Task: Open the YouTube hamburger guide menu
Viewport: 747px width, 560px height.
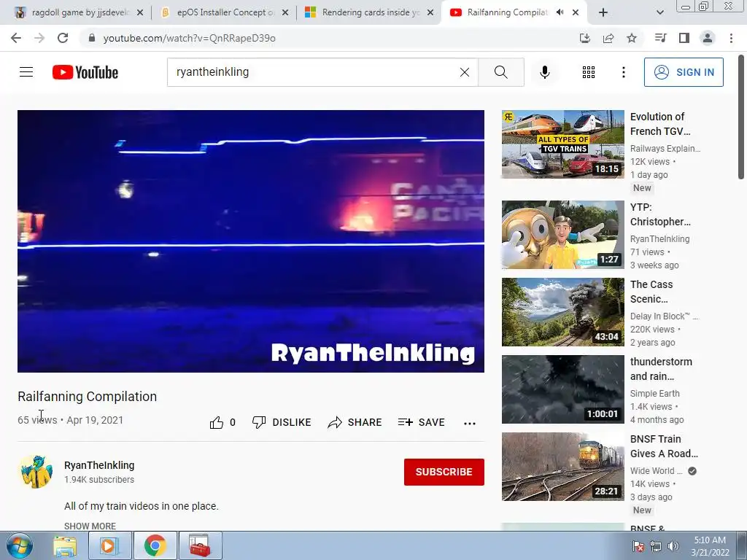Action: (26, 72)
